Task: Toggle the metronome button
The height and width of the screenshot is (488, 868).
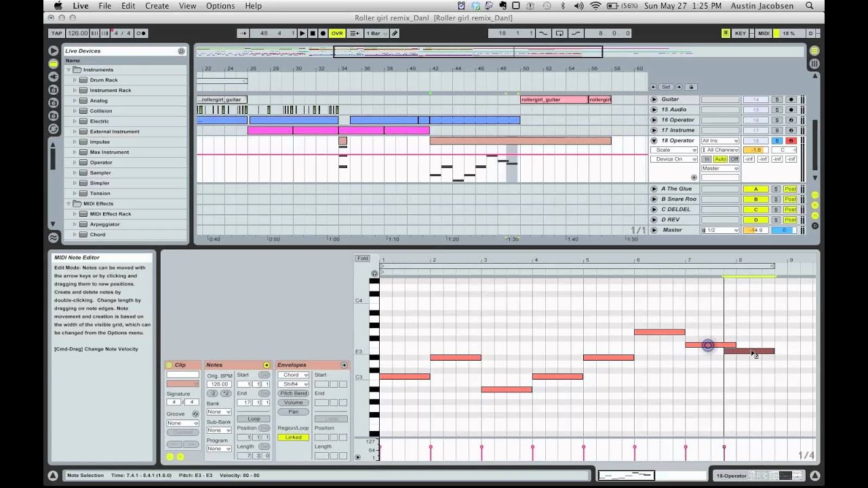Action: click(141, 33)
